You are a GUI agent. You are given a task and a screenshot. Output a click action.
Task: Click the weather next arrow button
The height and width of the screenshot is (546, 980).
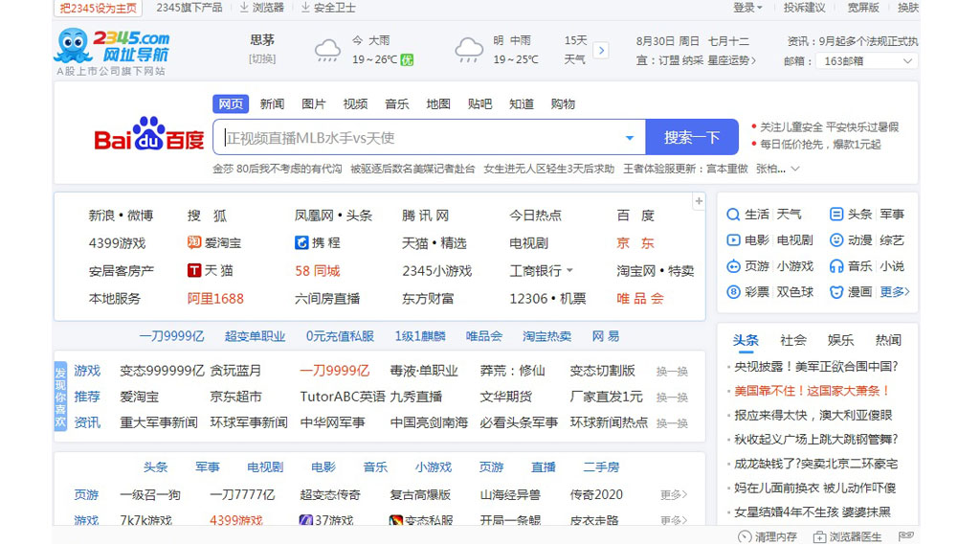(601, 50)
